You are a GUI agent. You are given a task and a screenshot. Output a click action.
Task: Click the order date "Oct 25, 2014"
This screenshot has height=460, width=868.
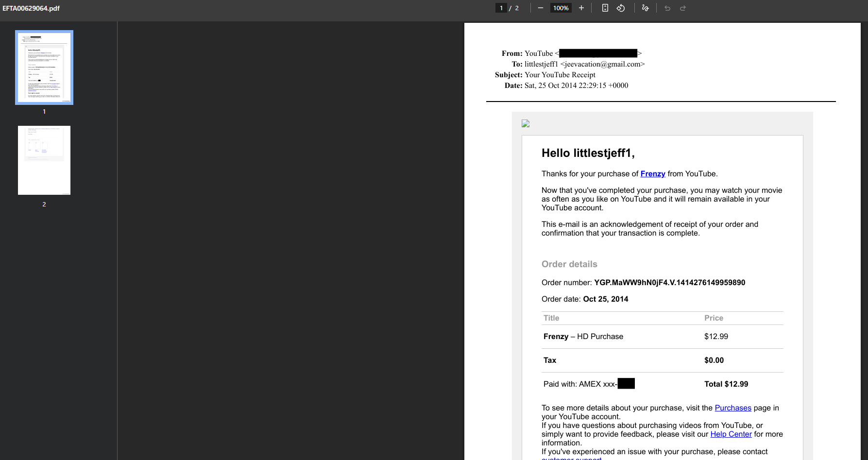coord(606,299)
